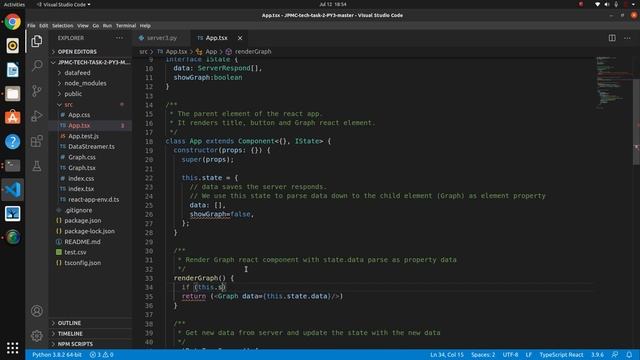
Task: Open the Search view in activity bar
Action: coord(37,65)
